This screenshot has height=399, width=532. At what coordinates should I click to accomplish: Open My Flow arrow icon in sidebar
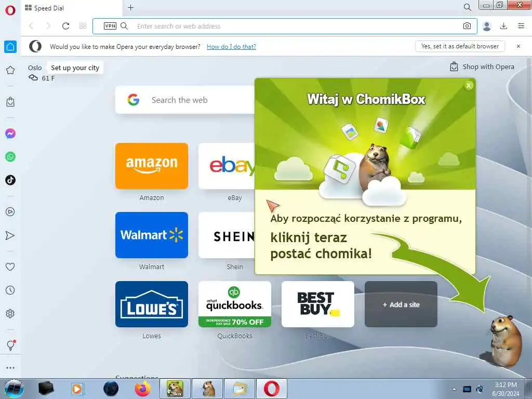click(x=10, y=235)
